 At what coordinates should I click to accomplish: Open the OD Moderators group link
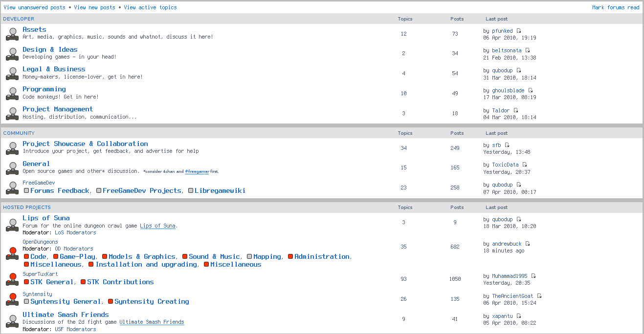pyautogui.click(x=74, y=249)
